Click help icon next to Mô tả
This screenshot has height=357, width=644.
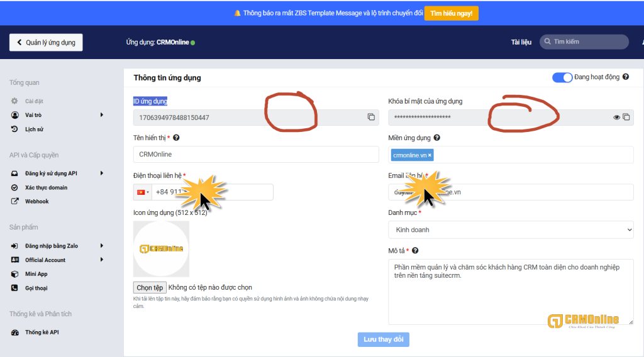click(x=415, y=250)
